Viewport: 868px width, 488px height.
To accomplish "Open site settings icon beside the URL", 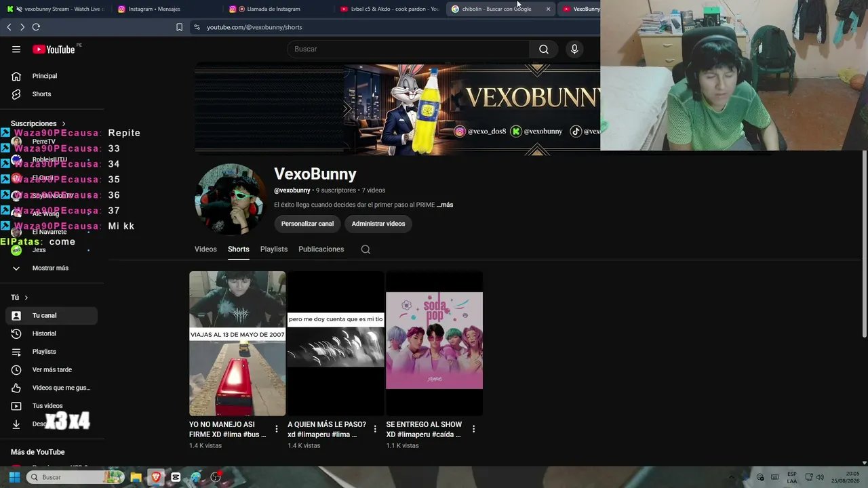I will (x=197, y=27).
